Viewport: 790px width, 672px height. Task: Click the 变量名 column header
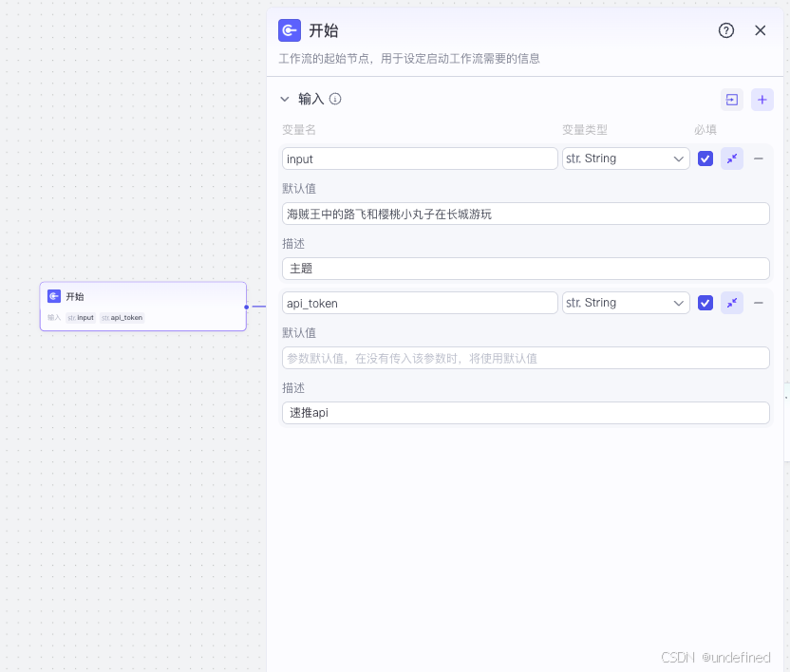point(299,130)
